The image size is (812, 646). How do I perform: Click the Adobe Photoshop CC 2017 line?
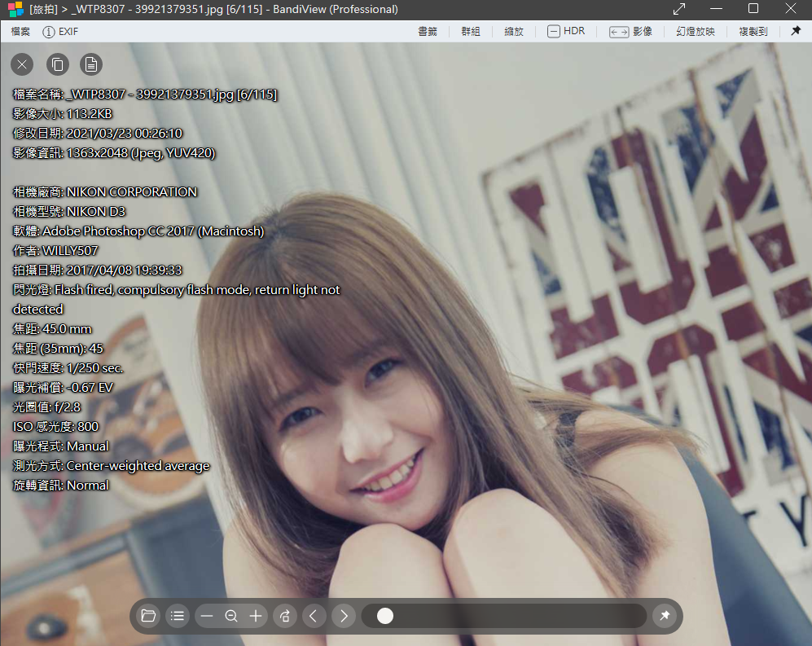click(138, 231)
